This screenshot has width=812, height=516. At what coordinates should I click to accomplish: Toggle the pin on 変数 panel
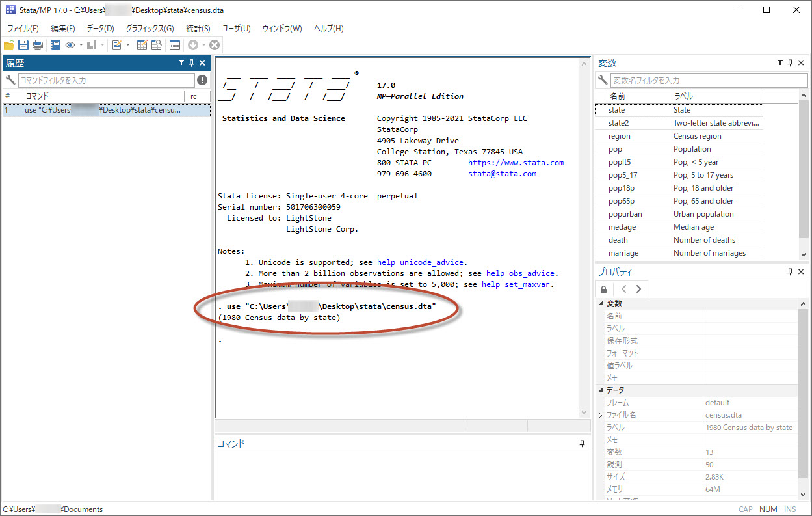(x=791, y=63)
